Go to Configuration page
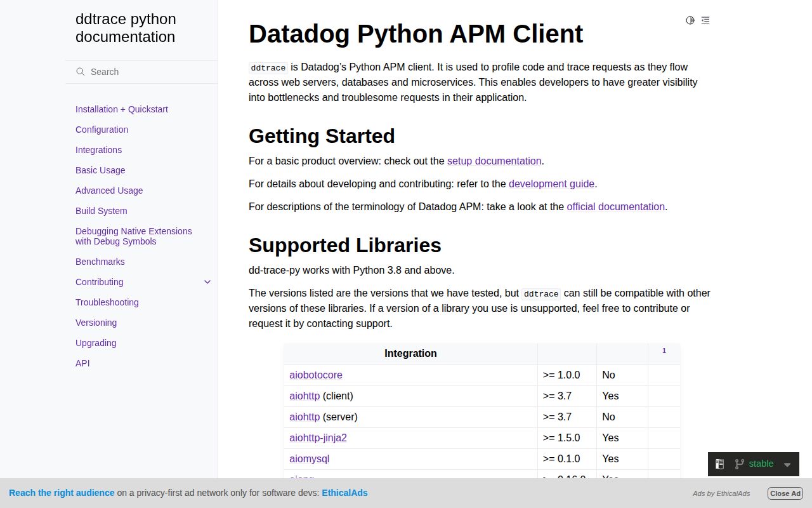This screenshot has width=812, height=508. [x=101, y=130]
